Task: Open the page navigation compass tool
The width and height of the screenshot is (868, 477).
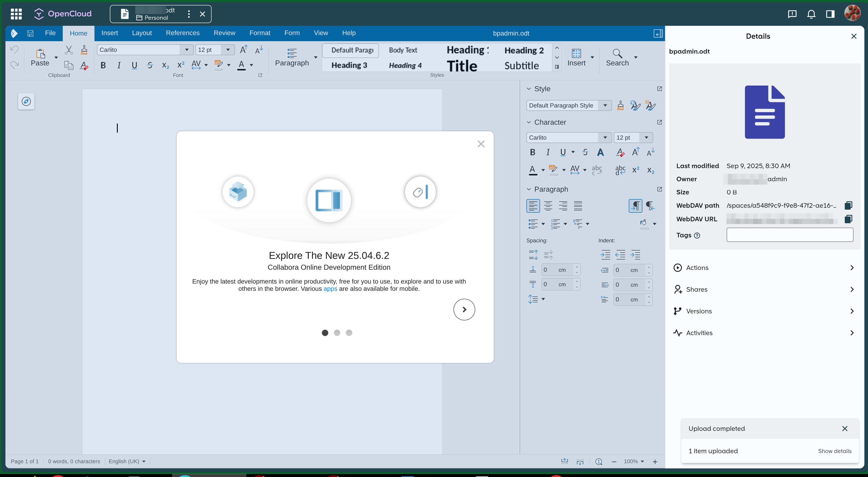Action: [x=26, y=101]
